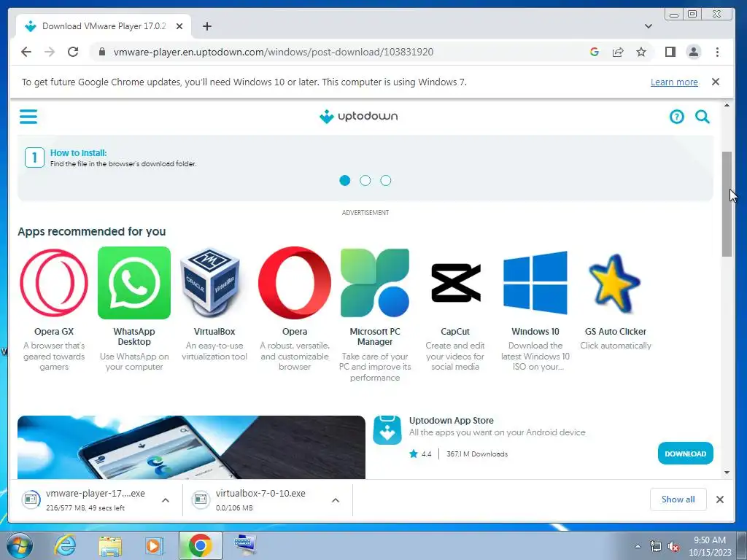Image resolution: width=747 pixels, height=560 pixels.
Task: Switch to the Download VMware Player tab
Action: 103,26
